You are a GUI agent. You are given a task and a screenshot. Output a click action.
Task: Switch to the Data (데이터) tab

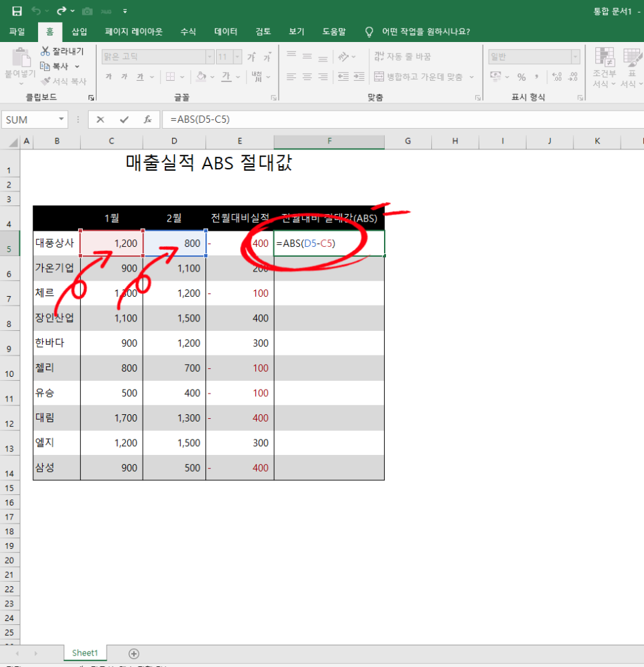(226, 31)
